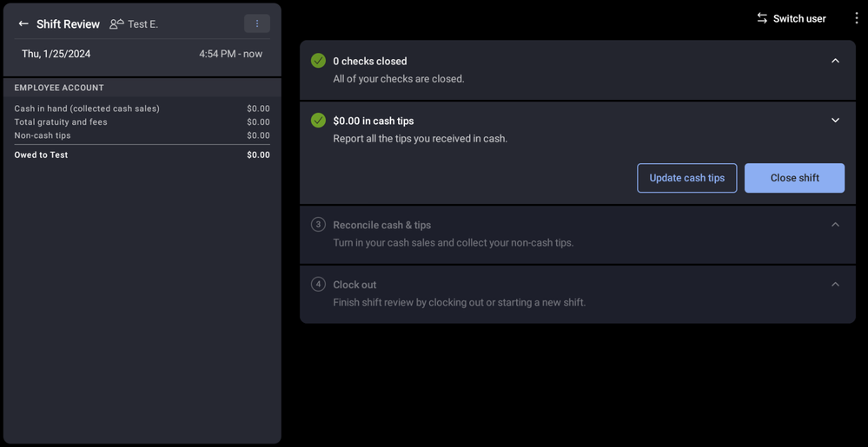Select the Reconcile cash & tips step title
868x447 pixels.
(381, 225)
